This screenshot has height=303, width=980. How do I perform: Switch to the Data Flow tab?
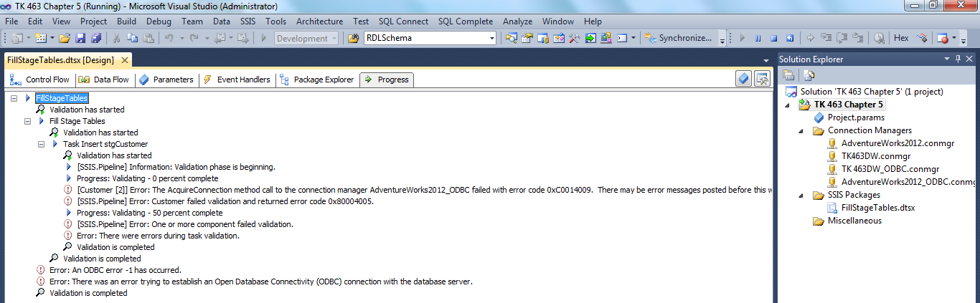pyautogui.click(x=104, y=80)
